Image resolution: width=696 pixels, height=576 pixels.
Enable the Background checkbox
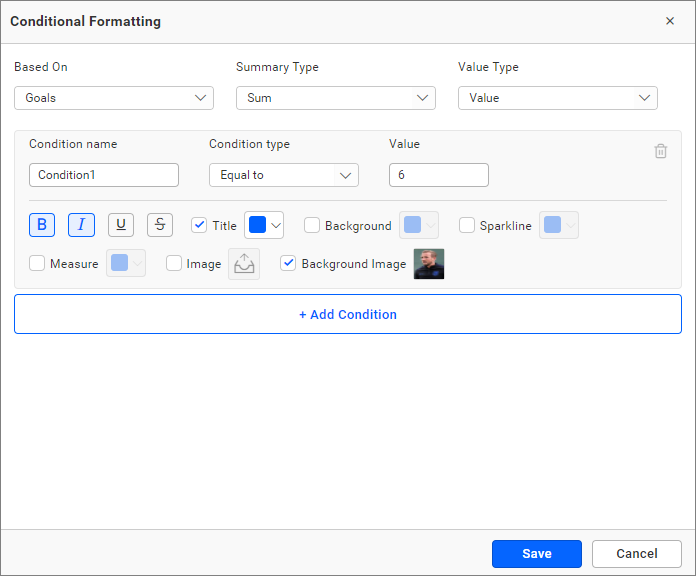pyautogui.click(x=312, y=226)
